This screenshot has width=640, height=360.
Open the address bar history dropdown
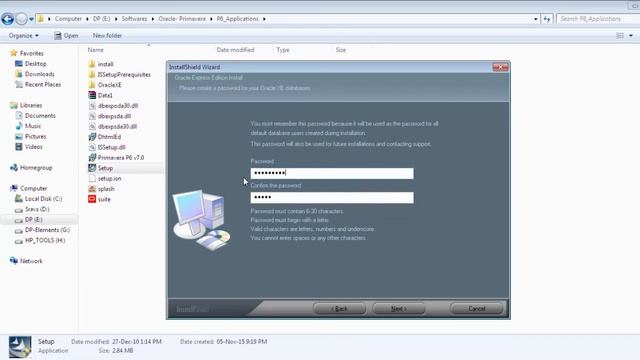click(x=536, y=19)
